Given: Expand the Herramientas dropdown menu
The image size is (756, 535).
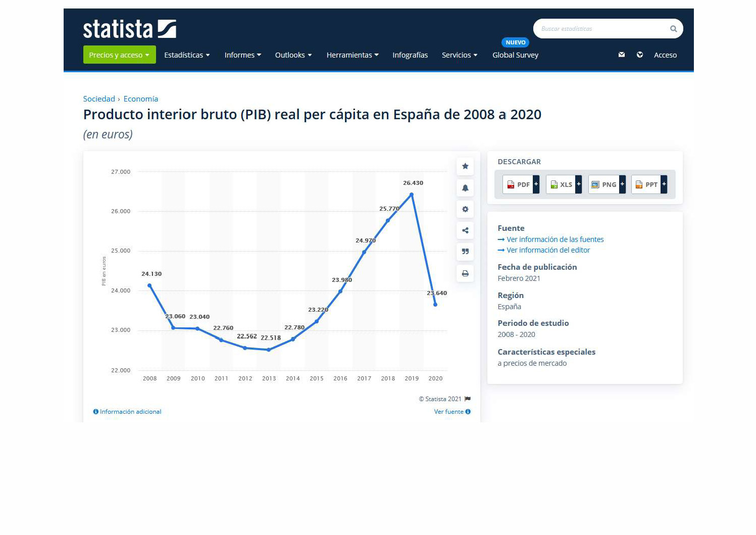Looking at the screenshot, I should pos(352,55).
